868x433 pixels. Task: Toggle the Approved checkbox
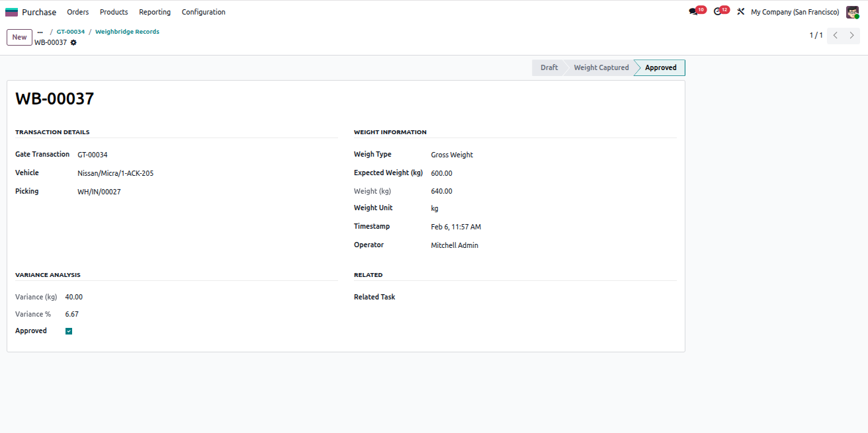(x=69, y=331)
